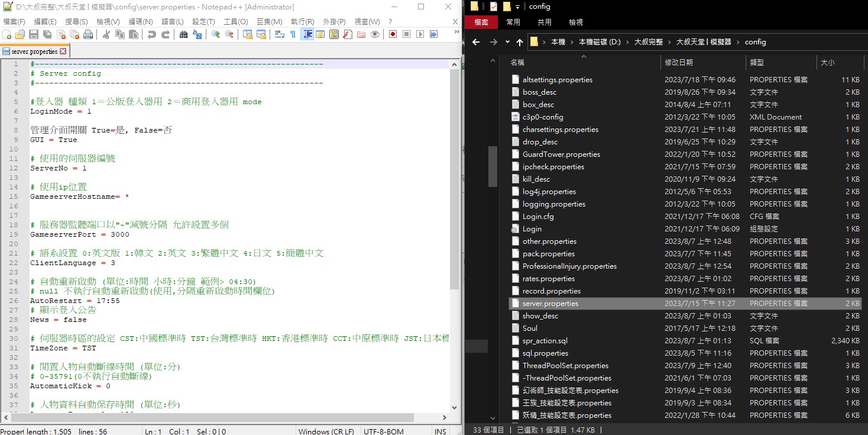Click the 檔案 red ribbon button in Explorer
The image size is (868, 435).
tap(481, 22)
